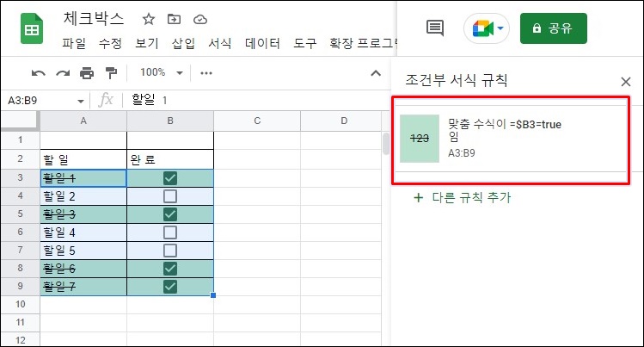Print the spreadsheet
This screenshot has height=347, width=644.
(x=87, y=73)
